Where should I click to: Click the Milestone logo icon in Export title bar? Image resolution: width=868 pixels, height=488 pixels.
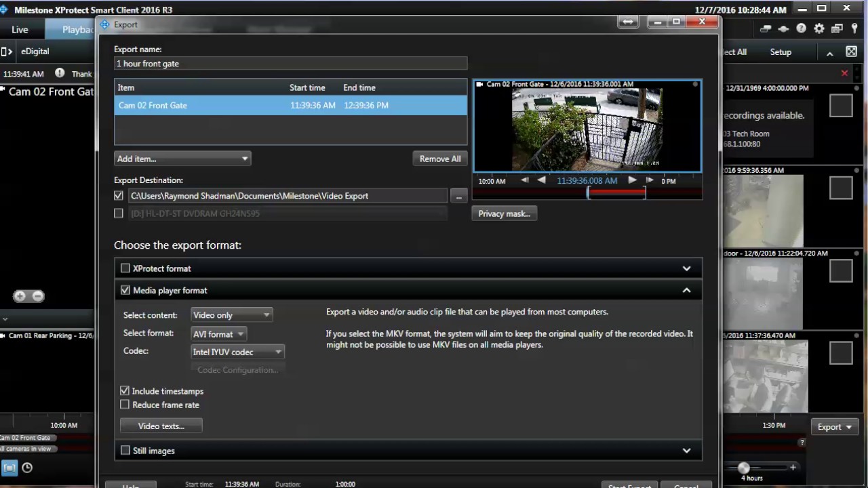pos(104,24)
